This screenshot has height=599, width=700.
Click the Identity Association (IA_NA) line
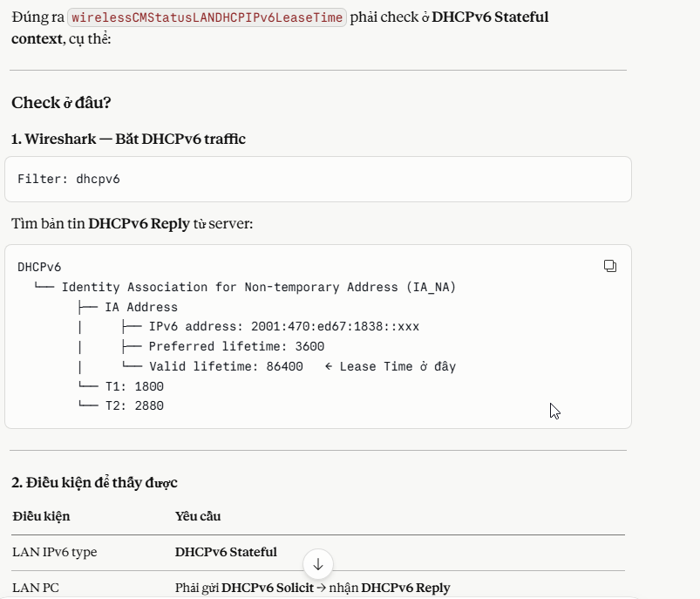pos(258,287)
